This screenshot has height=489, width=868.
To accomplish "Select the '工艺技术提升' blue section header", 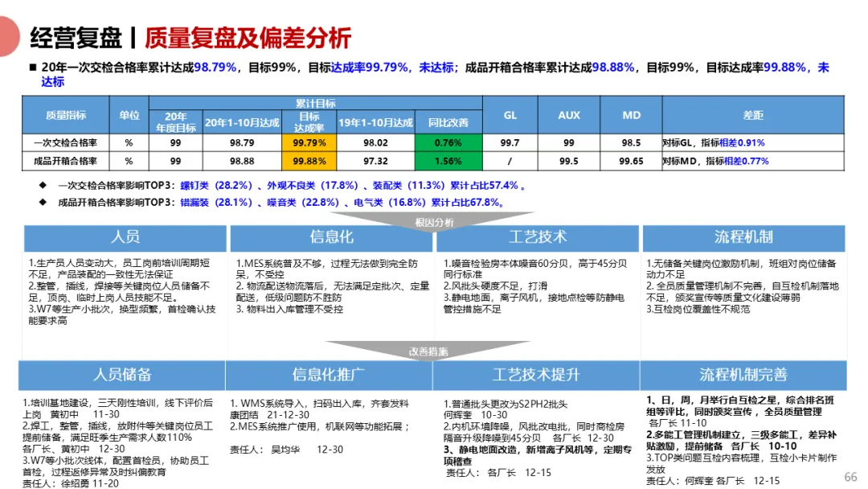I will tap(536, 375).
